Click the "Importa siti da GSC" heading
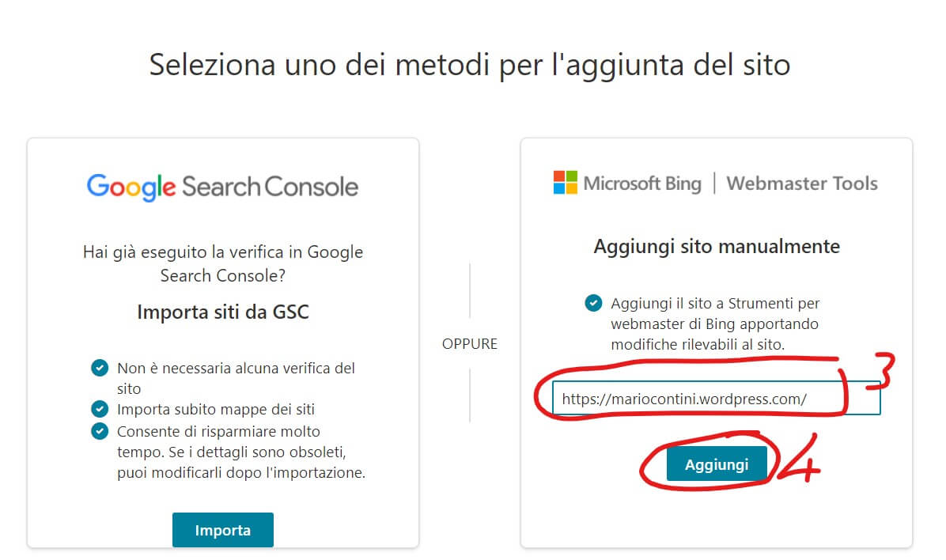Viewport: 946px width, 560px height. coord(223,312)
